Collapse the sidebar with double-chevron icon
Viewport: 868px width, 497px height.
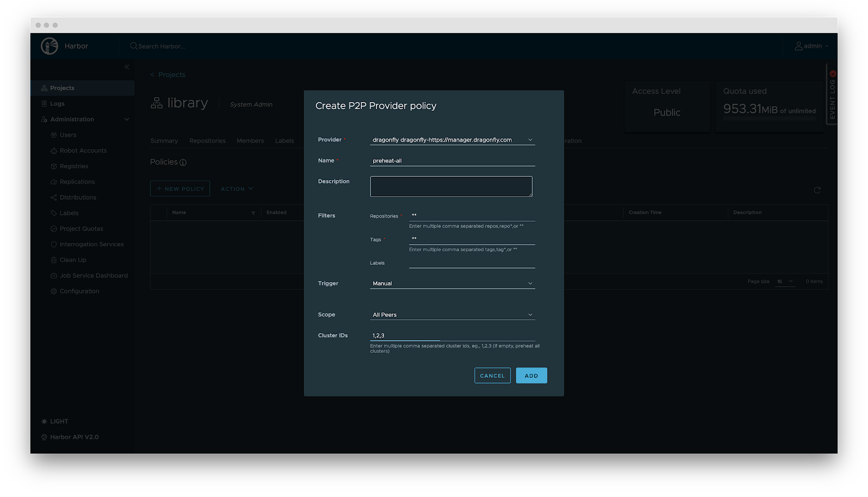point(126,67)
